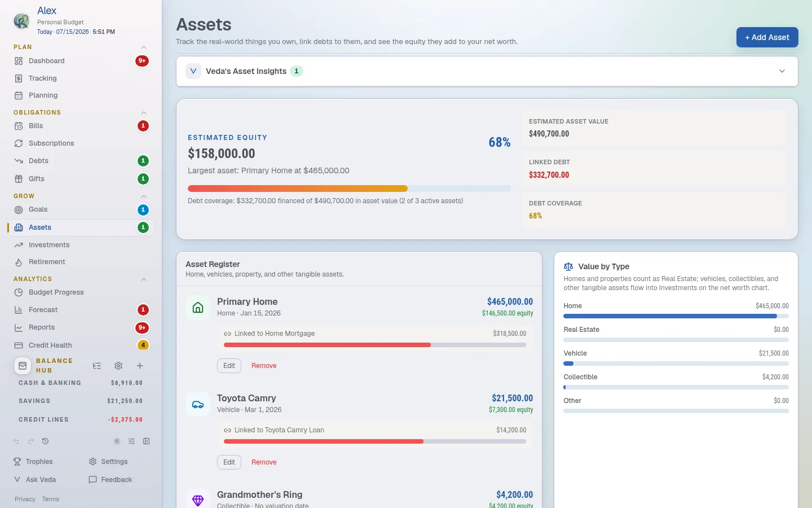Navigate to Bills
The image size is (812, 508).
click(81, 126)
